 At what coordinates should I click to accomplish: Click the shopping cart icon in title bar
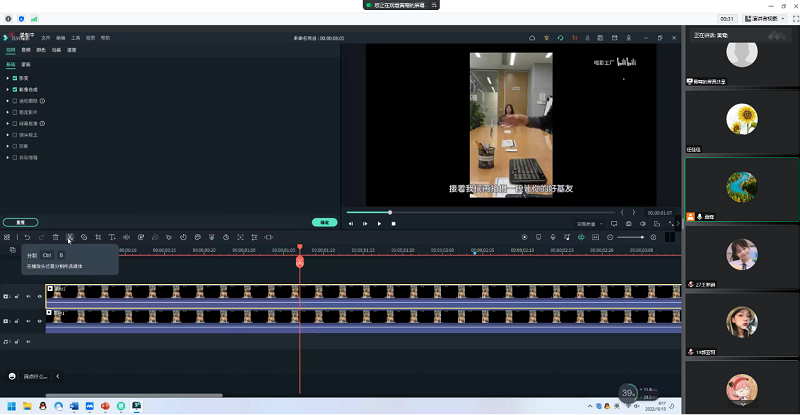(x=575, y=38)
